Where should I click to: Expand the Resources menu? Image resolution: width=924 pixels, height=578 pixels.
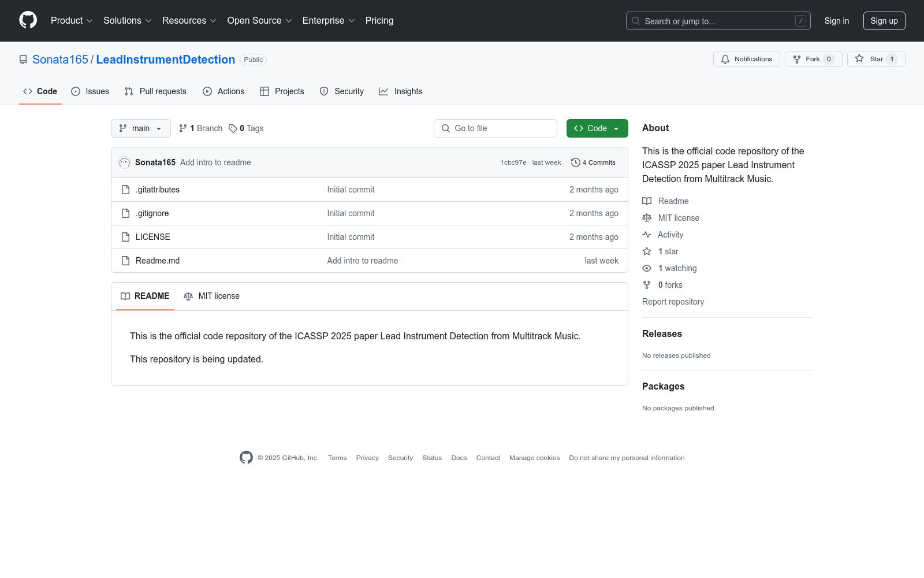(x=189, y=20)
